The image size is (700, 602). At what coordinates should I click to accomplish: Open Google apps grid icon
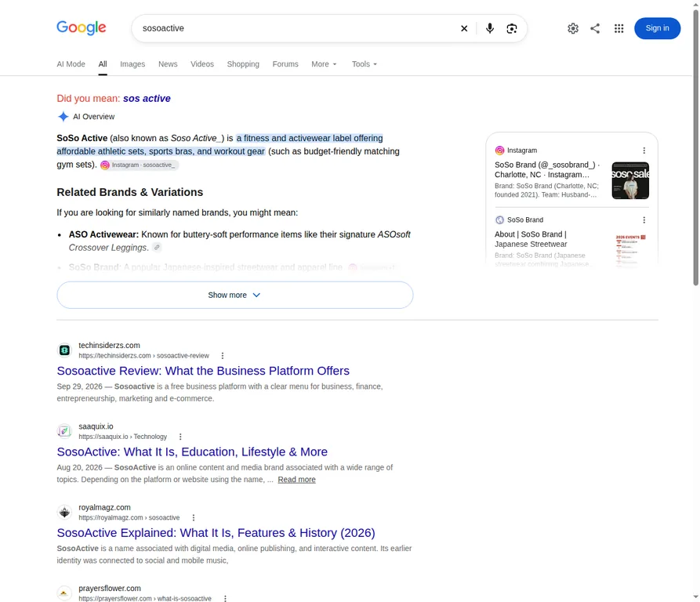pyautogui.click(x=618, y=28)
